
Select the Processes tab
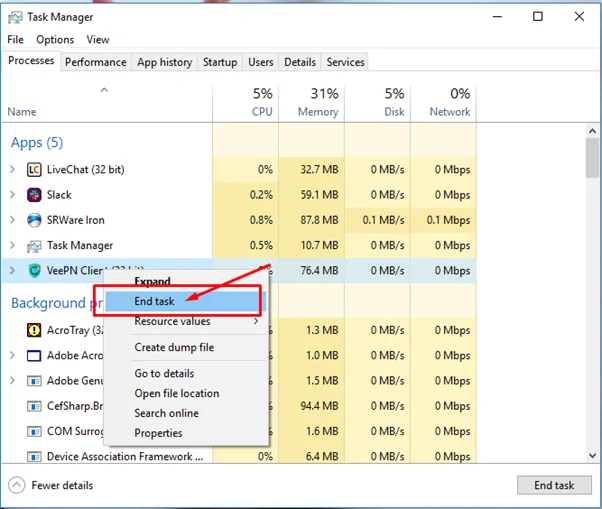31,61
